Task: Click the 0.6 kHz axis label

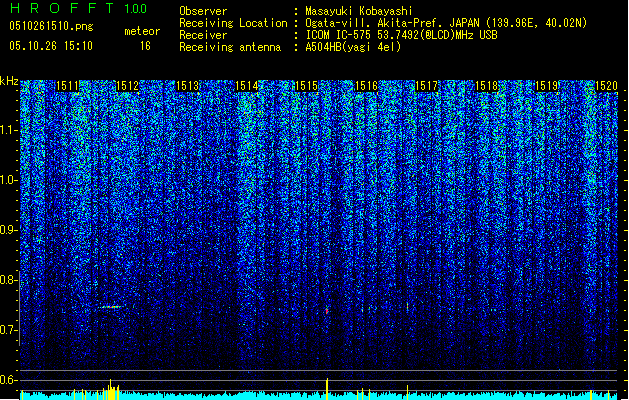Action: click(x=9, y=380)
